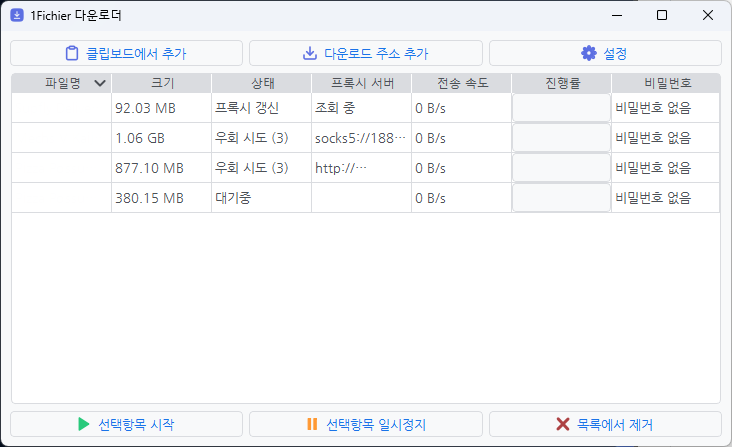Click the http://… proxy cell
This screenshot has width=732, height=447.
(x=361, y=168)
